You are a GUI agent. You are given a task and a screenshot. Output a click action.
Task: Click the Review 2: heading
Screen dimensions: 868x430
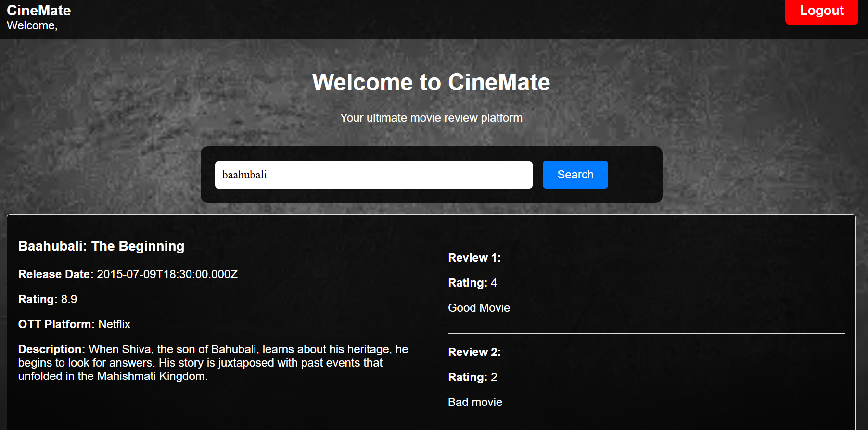474,352
